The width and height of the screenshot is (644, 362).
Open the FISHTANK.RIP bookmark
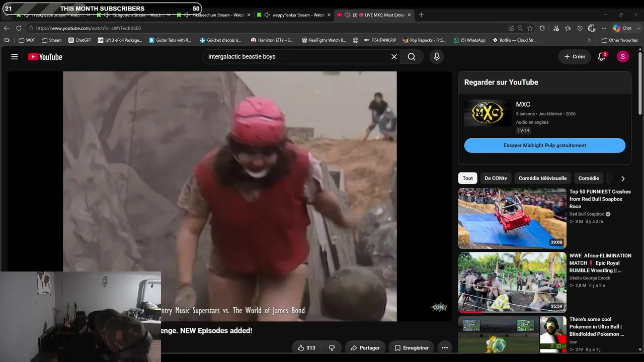tap(380, 40)
